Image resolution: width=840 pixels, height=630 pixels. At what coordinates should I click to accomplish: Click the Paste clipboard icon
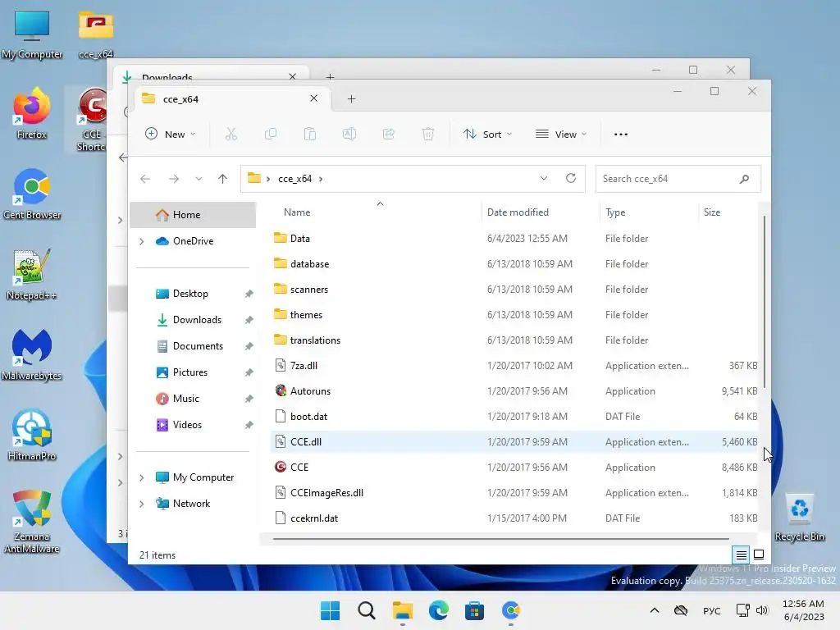pos(309,134)
